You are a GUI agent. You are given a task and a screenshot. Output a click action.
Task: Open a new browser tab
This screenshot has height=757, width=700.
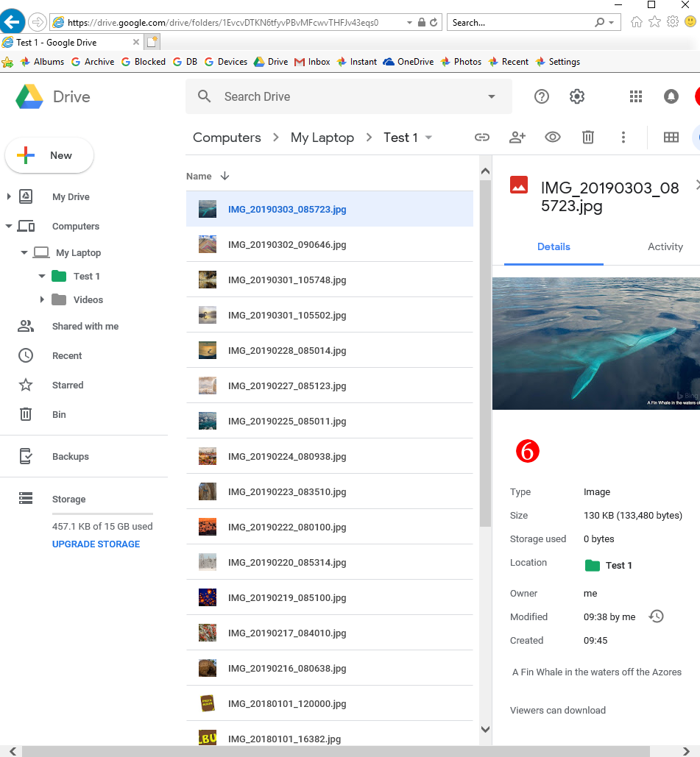pyautogui.click(x=152, y=42)
